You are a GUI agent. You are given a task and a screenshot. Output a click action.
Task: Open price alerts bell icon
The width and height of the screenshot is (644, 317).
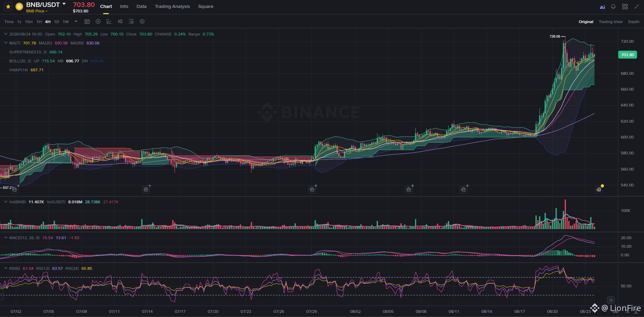tap(613, 7)
